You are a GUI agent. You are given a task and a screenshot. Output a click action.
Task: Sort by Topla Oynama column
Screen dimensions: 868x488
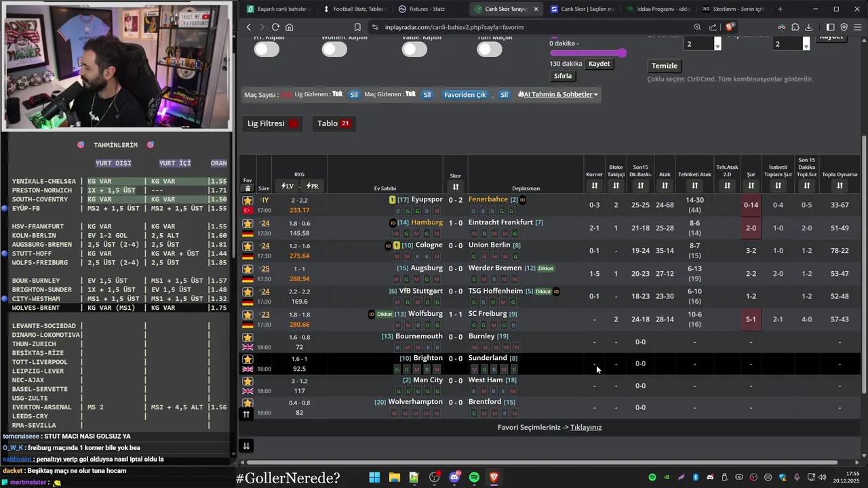840,186
